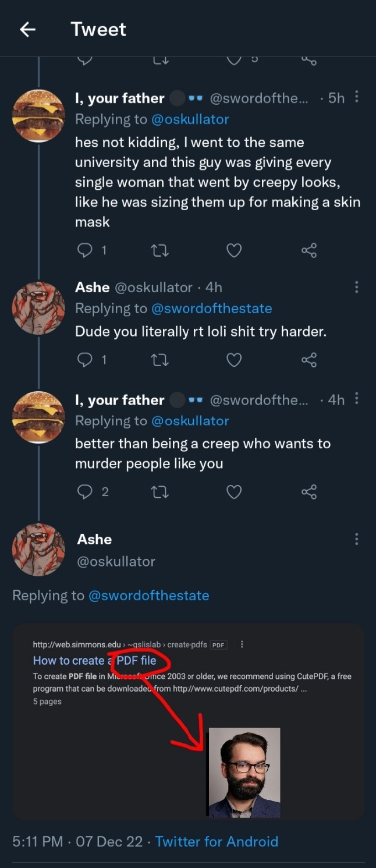
Task: Retweet the "Dude you literally" tweet
Action: pos(159,360)
